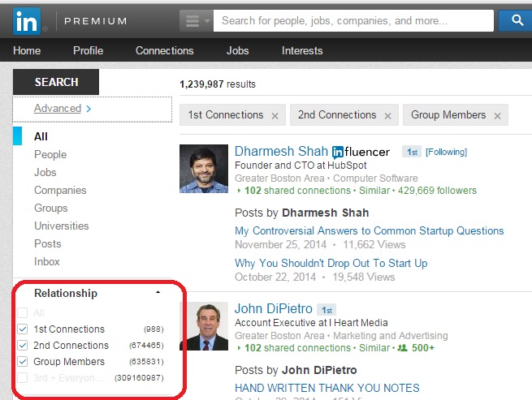This screenshot has width=532, height=400.
Task: Remove the 2nd Connections filter tag
Action: [387, 116]
